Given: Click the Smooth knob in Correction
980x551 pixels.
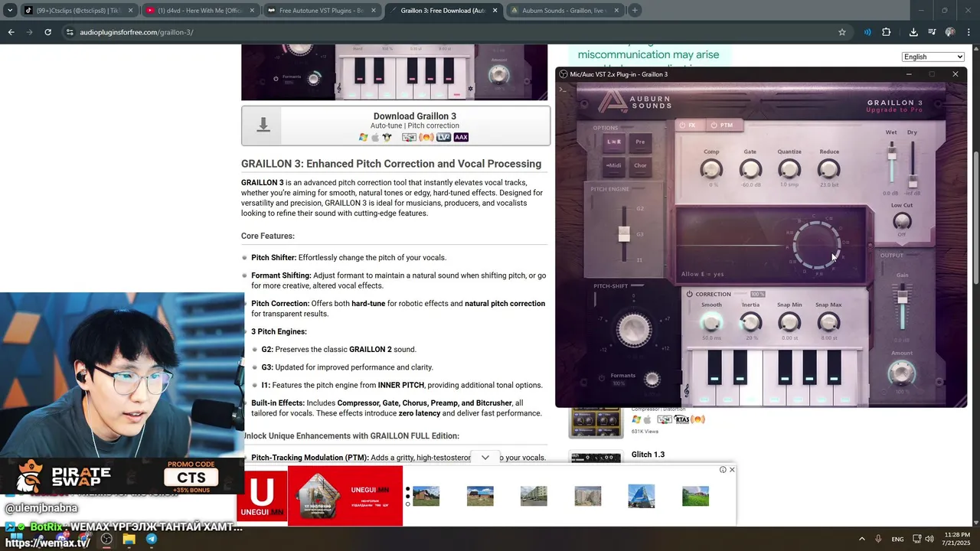Looking at the screenshot, I should click(x=711, y=323).
